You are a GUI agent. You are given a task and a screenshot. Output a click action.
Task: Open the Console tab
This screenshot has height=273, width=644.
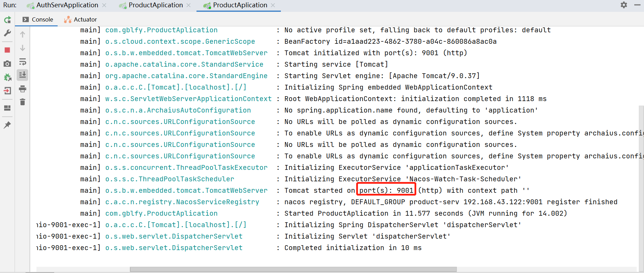(37, 19)
